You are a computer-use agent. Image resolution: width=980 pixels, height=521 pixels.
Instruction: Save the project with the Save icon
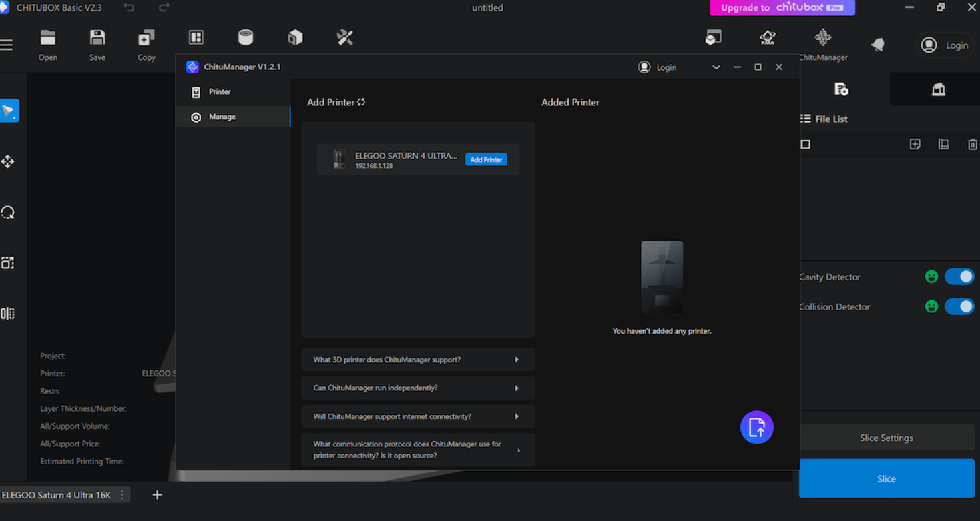[97, 45]
